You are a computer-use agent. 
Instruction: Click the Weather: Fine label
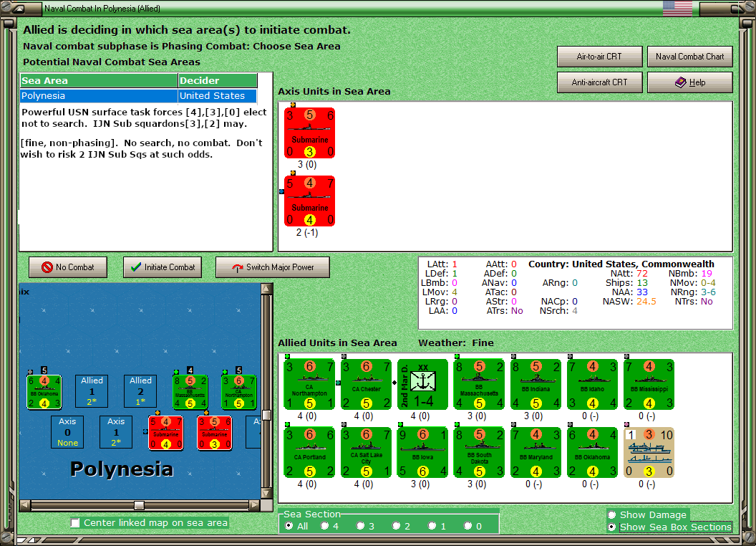click(x=456, y=343)
